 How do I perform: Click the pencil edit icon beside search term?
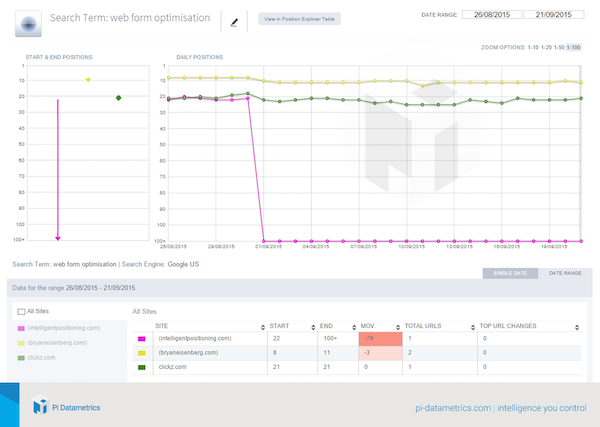[234, 23]
